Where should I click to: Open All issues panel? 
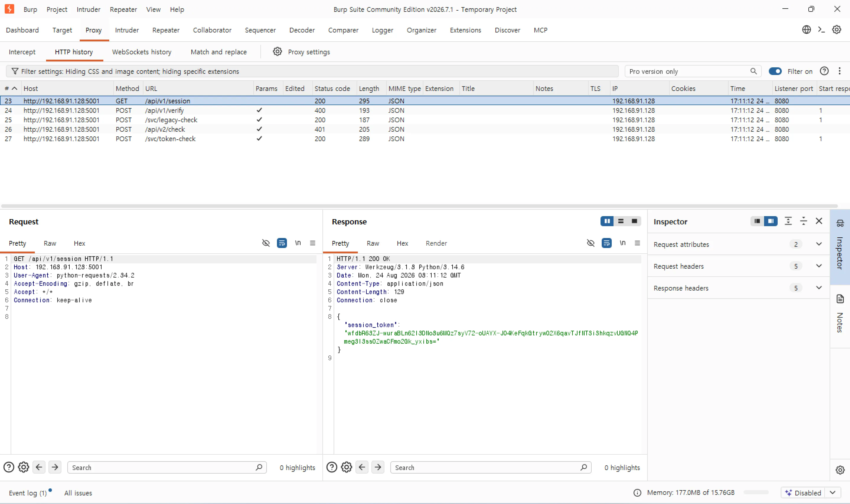pos(78,493)
